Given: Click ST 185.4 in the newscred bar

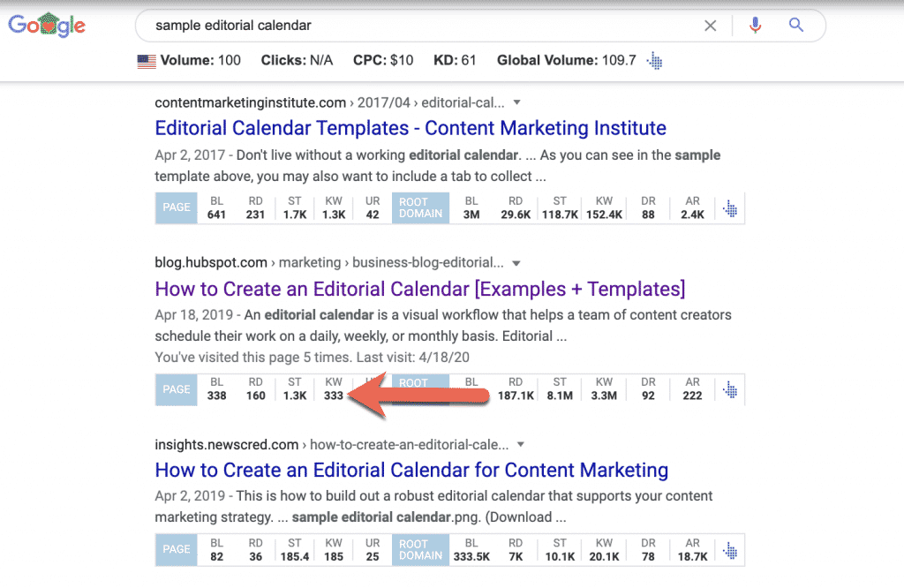Looking at the screenshot, I should [295, 550].
